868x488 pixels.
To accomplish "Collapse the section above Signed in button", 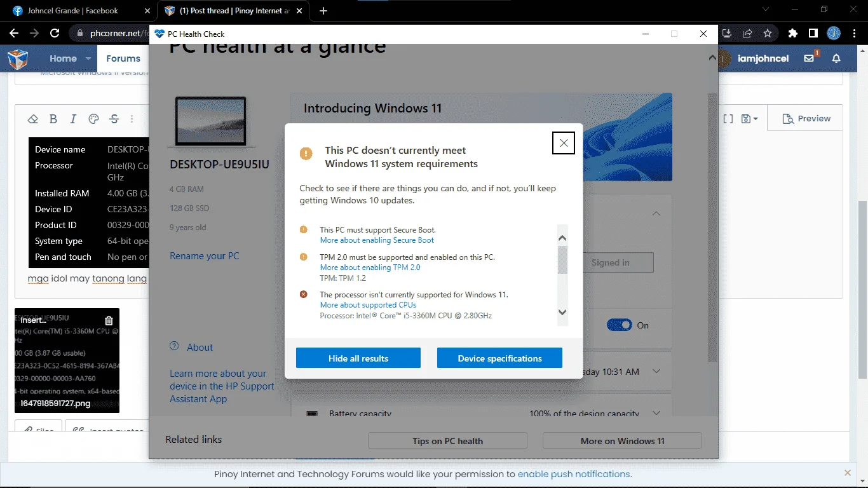I will tap(656, 213).
